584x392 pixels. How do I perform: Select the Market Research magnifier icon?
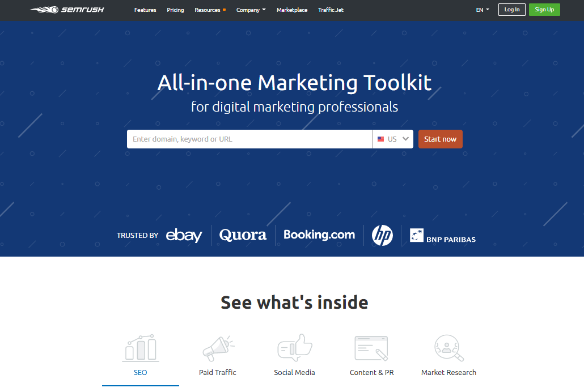(x=449, y=348)
